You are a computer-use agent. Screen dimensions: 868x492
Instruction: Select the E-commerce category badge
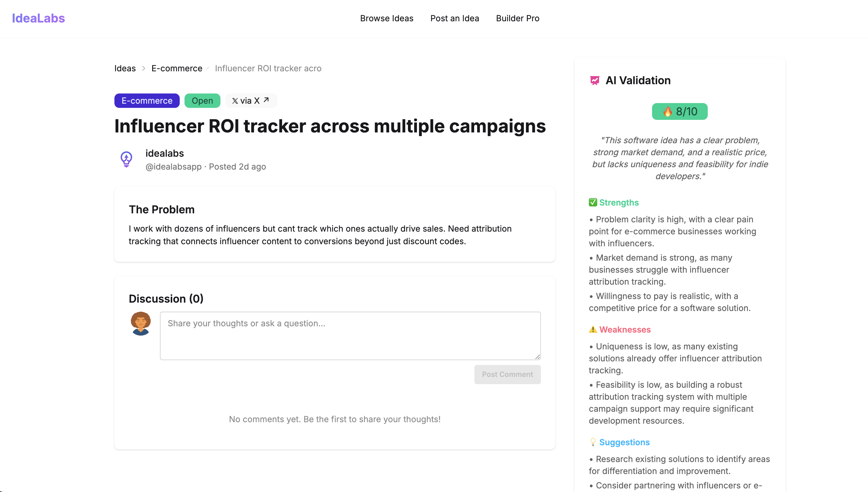146,101
